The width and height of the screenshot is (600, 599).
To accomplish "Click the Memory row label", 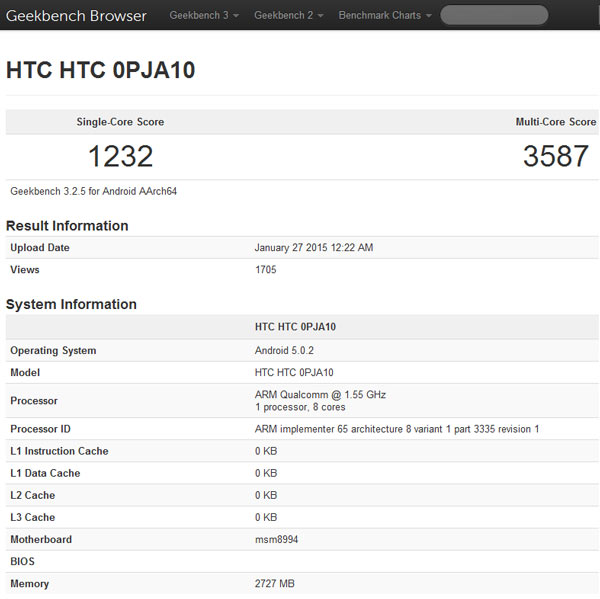I will pos(29,584).
